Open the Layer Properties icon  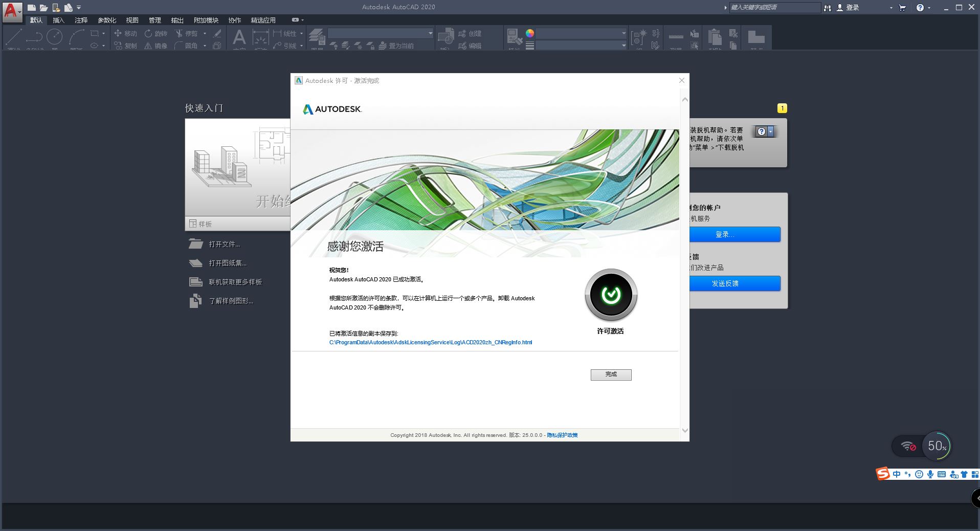pos(317,36)
